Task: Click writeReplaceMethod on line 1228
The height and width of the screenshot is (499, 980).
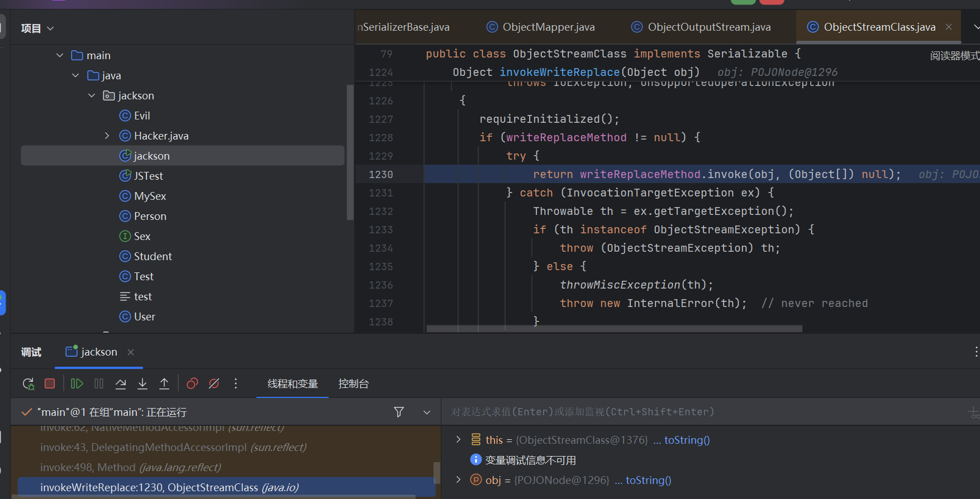Action: tap(567, 137)
